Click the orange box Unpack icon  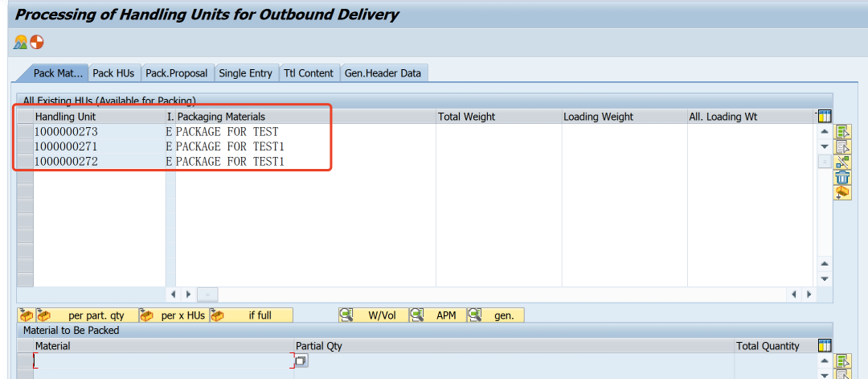[842, 192]
